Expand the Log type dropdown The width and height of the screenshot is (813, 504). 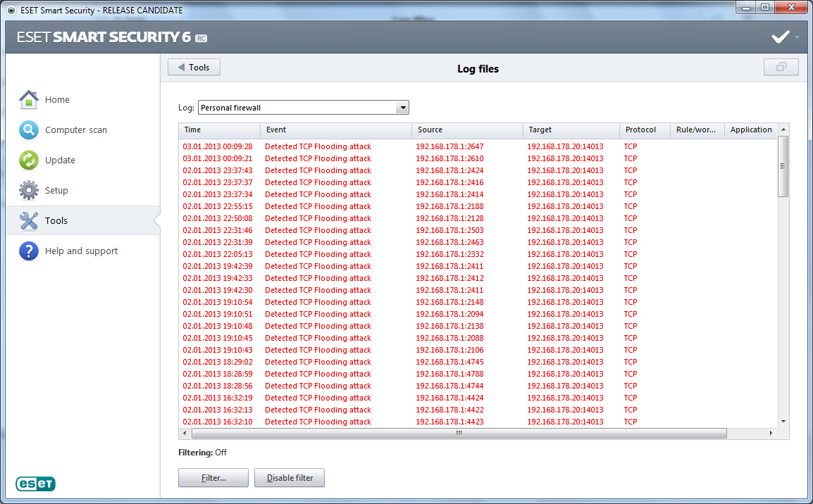(402, 108)
